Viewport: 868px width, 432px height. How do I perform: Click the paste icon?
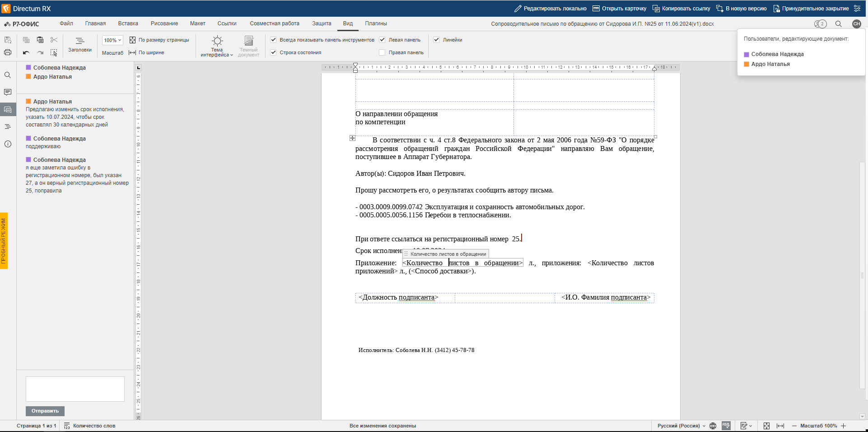pyautogui.click(x=40, y=40)
